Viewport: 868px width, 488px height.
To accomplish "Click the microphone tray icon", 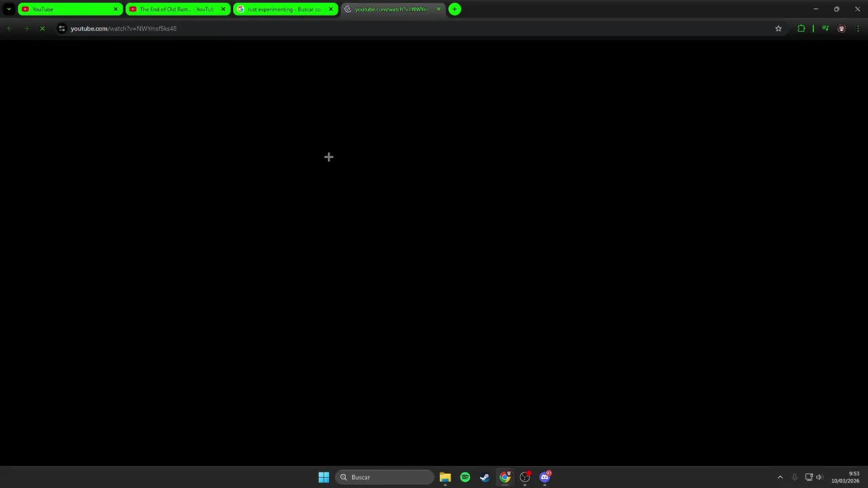I will [x=795, y=477].
